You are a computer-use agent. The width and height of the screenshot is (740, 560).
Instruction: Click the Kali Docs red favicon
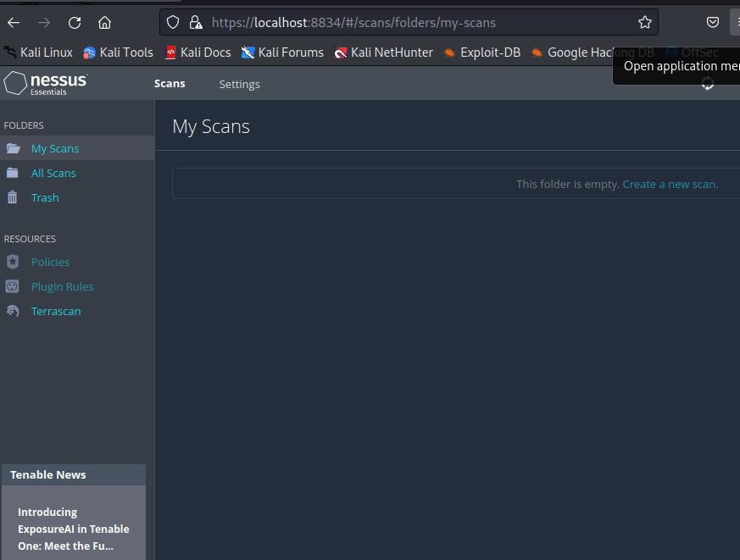170,53
